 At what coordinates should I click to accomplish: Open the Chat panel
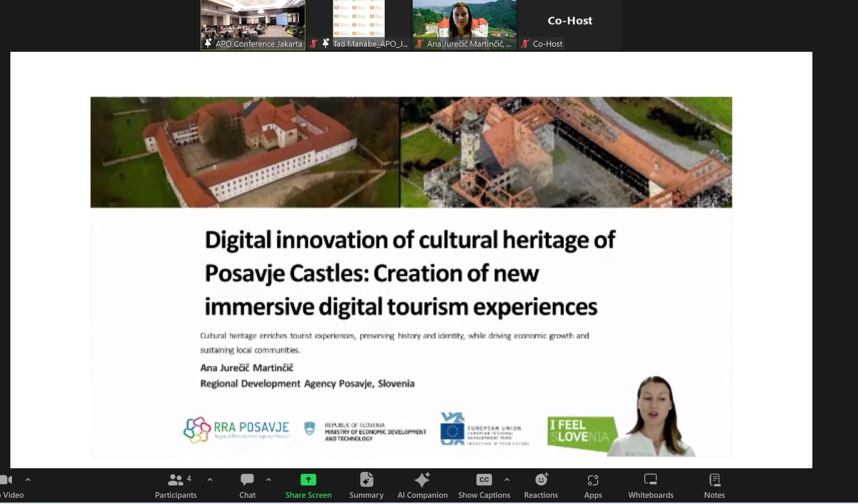247,486
